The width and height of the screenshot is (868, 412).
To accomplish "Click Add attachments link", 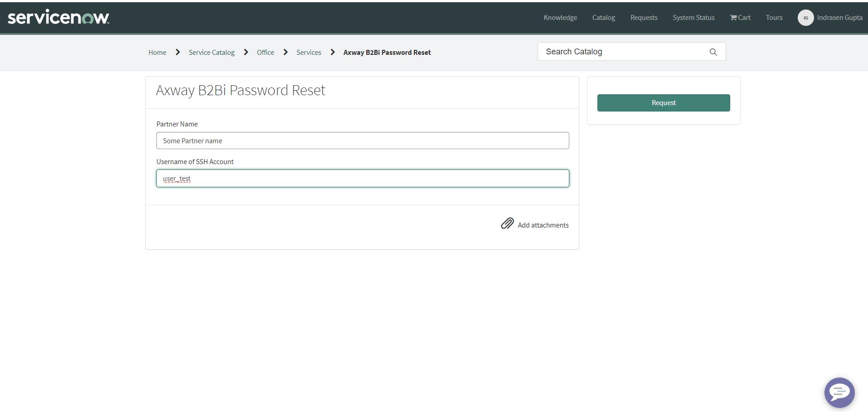I will 543,225.
